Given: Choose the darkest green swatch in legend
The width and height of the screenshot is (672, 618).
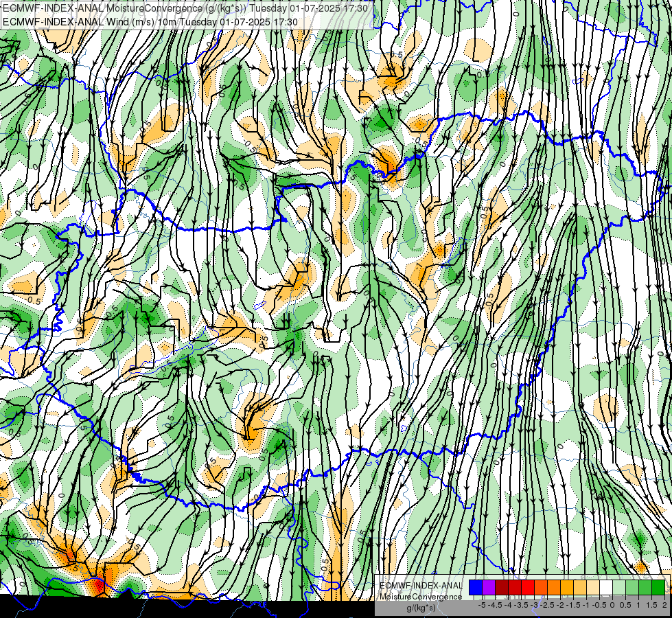Looking at the screenshot, I should click(x=658, y=588).
